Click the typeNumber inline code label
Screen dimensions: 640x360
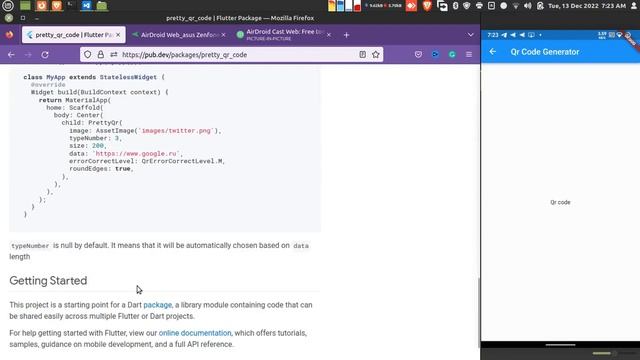point(30,246)
